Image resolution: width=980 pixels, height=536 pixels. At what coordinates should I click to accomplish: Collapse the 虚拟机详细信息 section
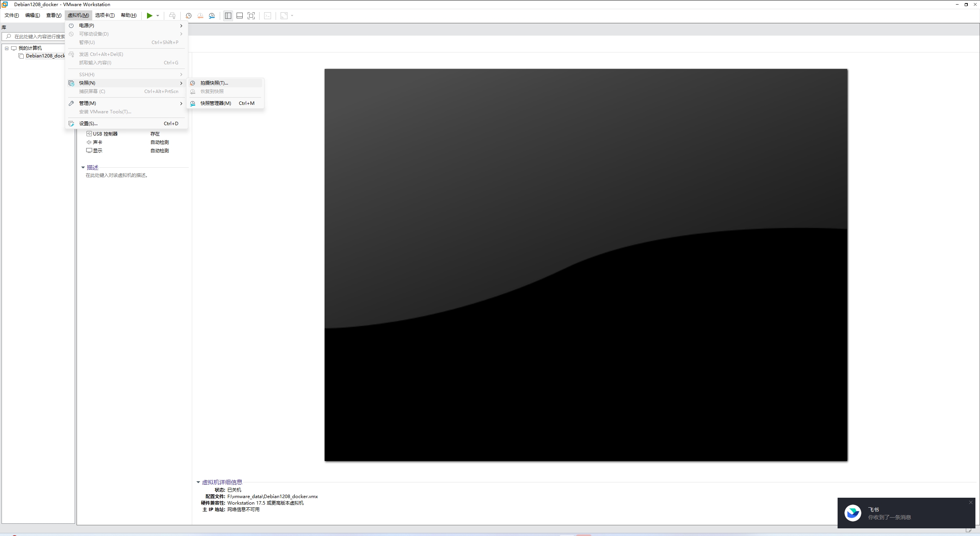pyautogui.click(x=198, y=482)
